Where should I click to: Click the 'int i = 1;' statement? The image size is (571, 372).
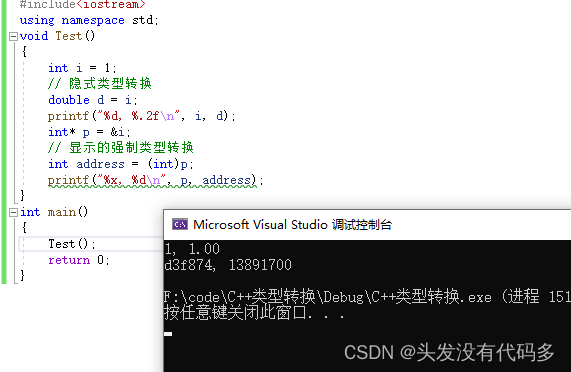[x=82, y=68]
